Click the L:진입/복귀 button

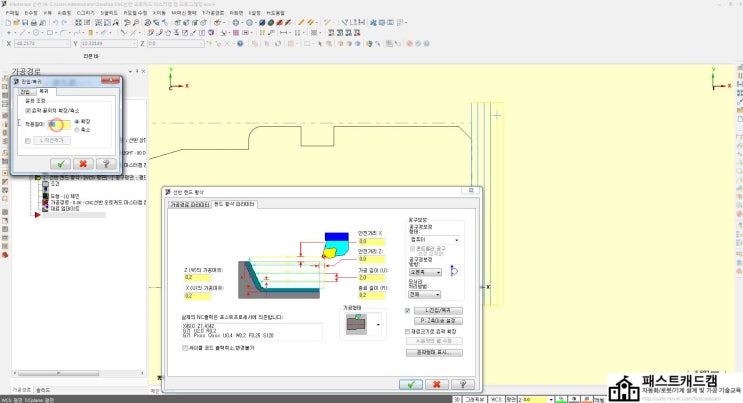437,310
